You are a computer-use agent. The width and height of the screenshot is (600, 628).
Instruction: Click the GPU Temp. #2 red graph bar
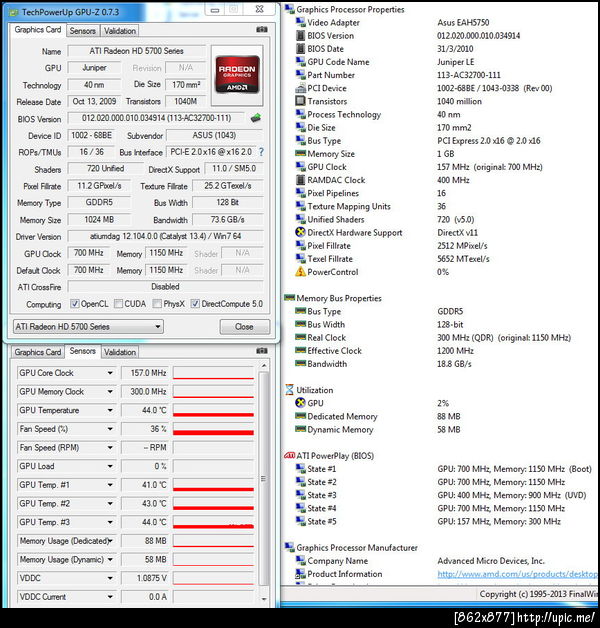(x=213, y=508)
